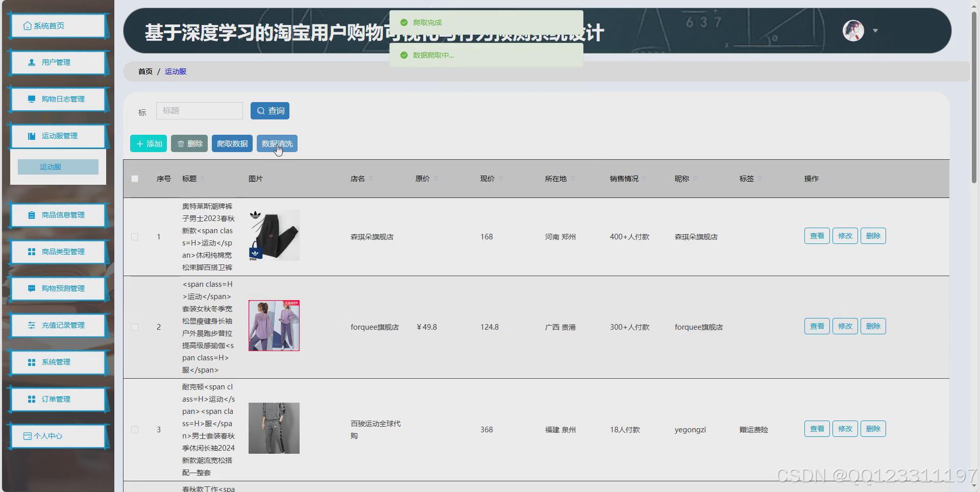Click the 查询 search button
The height and width of the screenshot is (492, 980).
coord(270,111)
